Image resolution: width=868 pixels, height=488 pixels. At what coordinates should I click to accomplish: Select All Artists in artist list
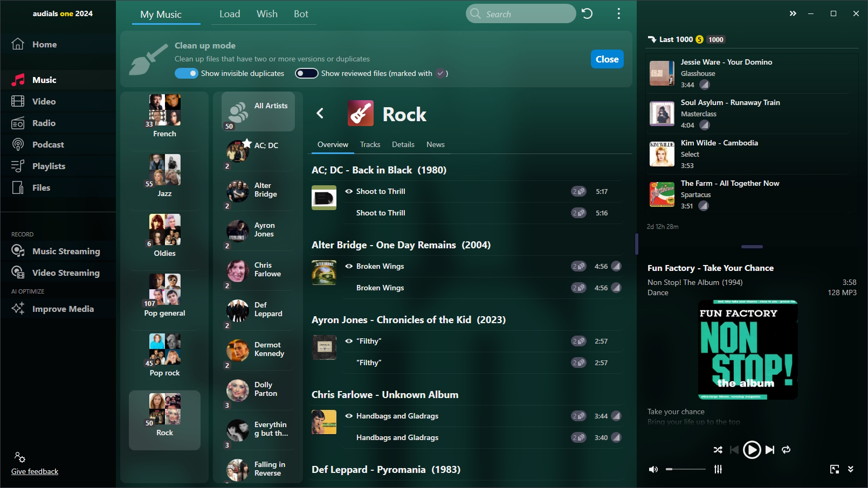pos(258,111)
